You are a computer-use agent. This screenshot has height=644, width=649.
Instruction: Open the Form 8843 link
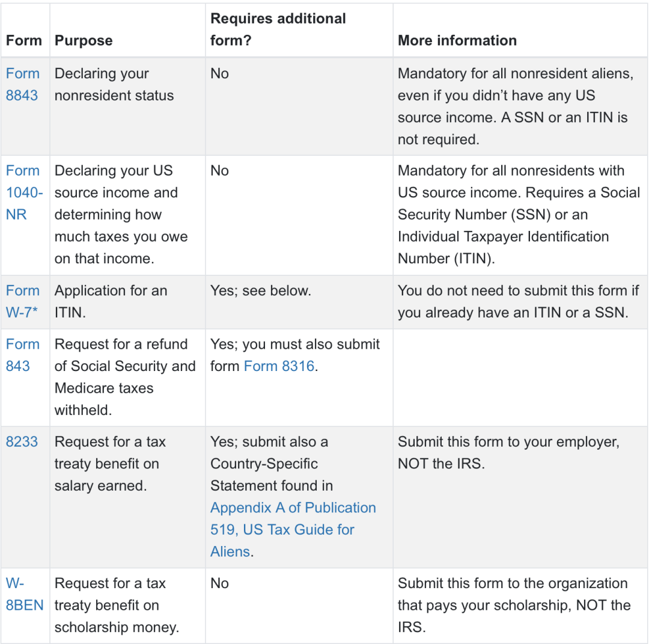pyautogui.click(x=22, y=84)
